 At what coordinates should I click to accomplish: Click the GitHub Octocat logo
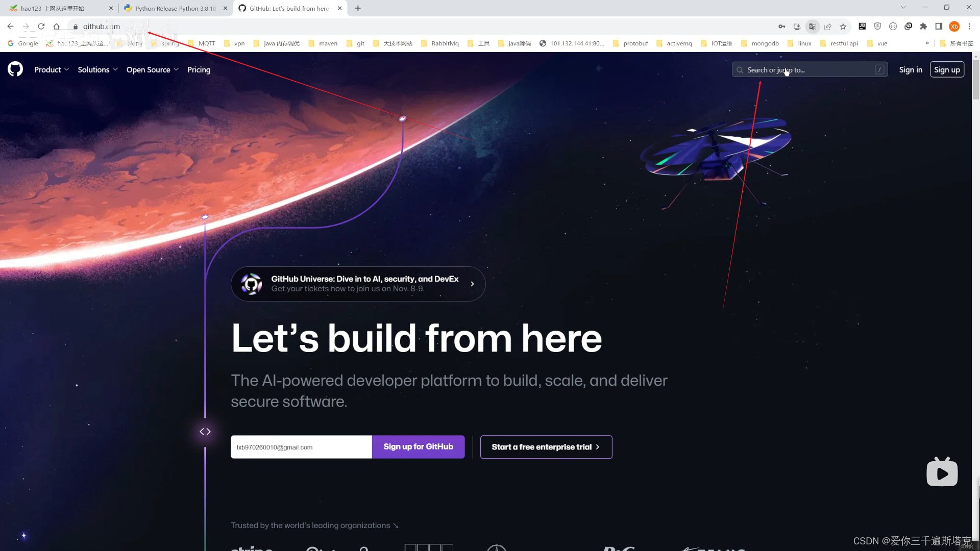click(15, 69)
